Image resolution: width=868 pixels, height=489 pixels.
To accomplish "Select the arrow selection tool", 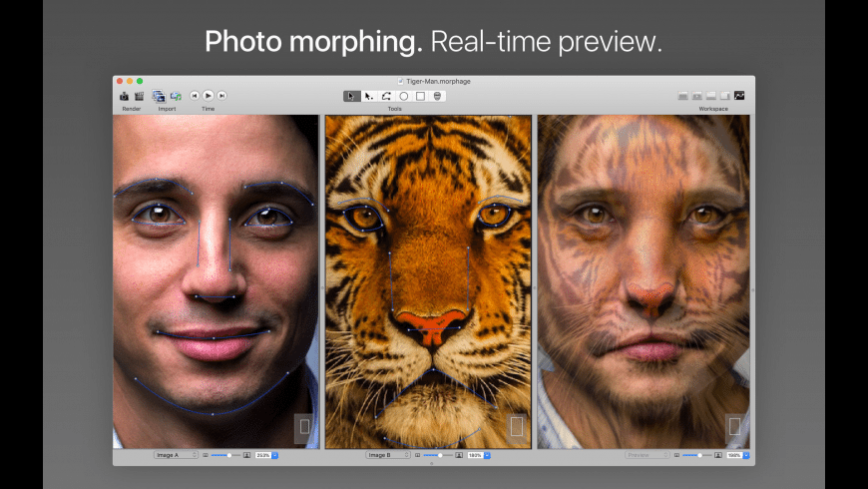I will point(351,96).
